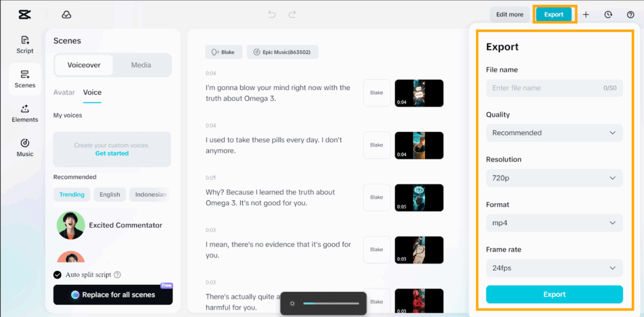Click Blake button beside 'no evidence' scene
The image size is (644, 317).
[x=377, y=249]
